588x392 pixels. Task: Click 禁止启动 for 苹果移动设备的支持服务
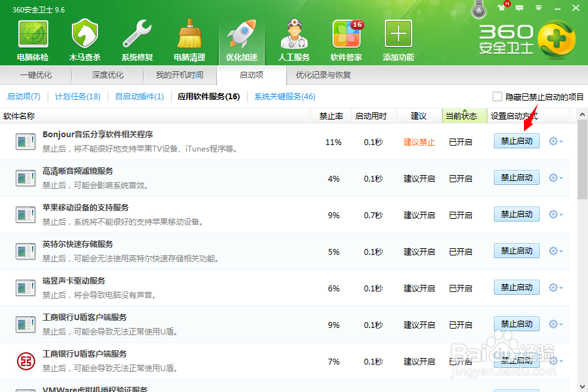516,214
